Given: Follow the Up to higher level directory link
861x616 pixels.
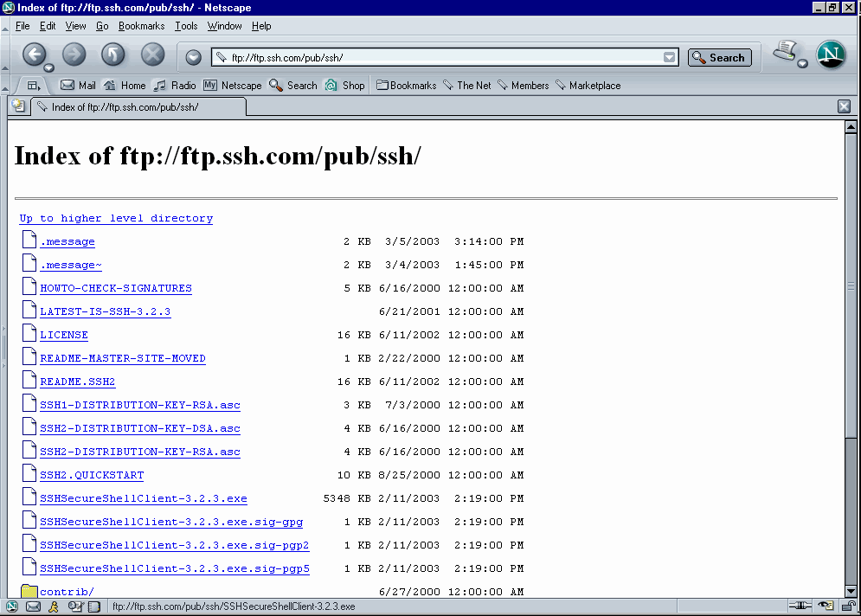Looking at the screenshot, I should tap(116, 218).
